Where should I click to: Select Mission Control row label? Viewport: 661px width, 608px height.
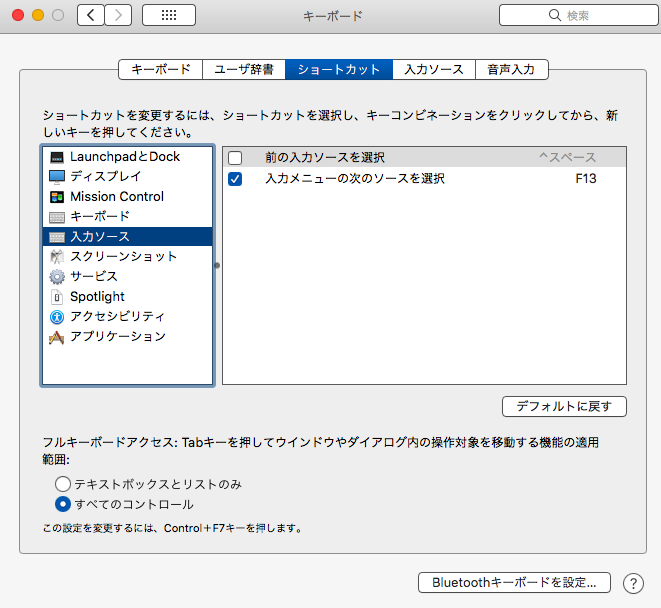[x=117, y=196]
